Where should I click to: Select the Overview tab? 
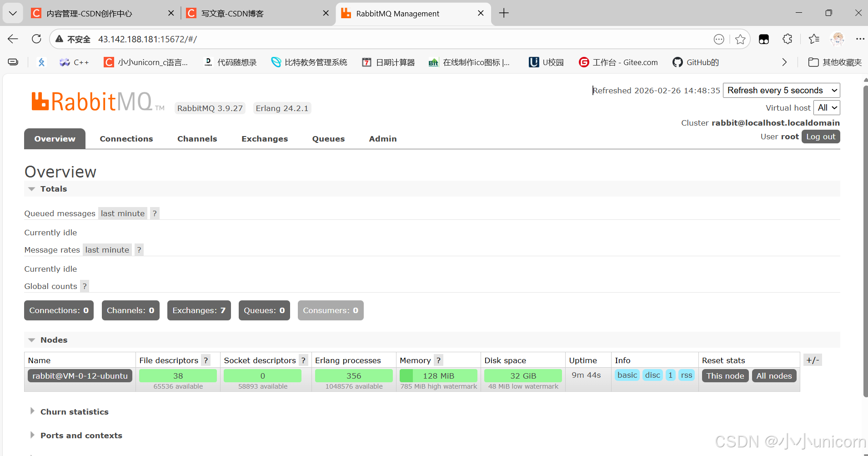pos(55,139)
